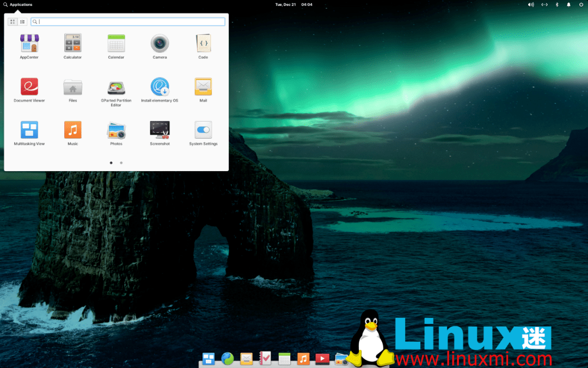Launch the Screenshot tool
The width and height of the screenshot is (588, 368).
coord(160,131)
